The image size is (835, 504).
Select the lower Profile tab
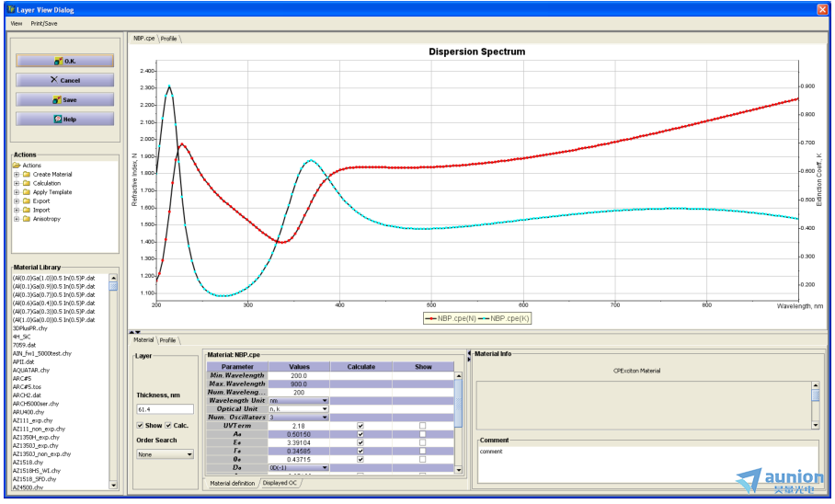(167, 340)
